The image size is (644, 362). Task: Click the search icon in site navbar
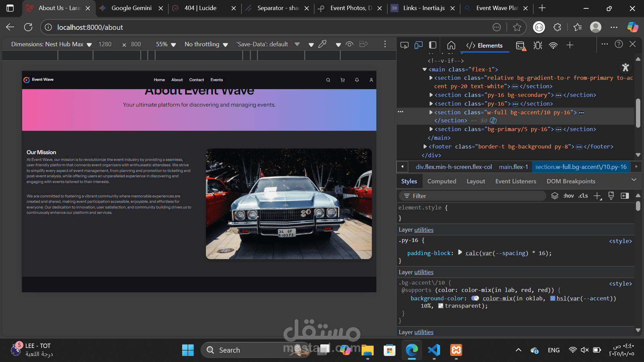pos(328,80)
